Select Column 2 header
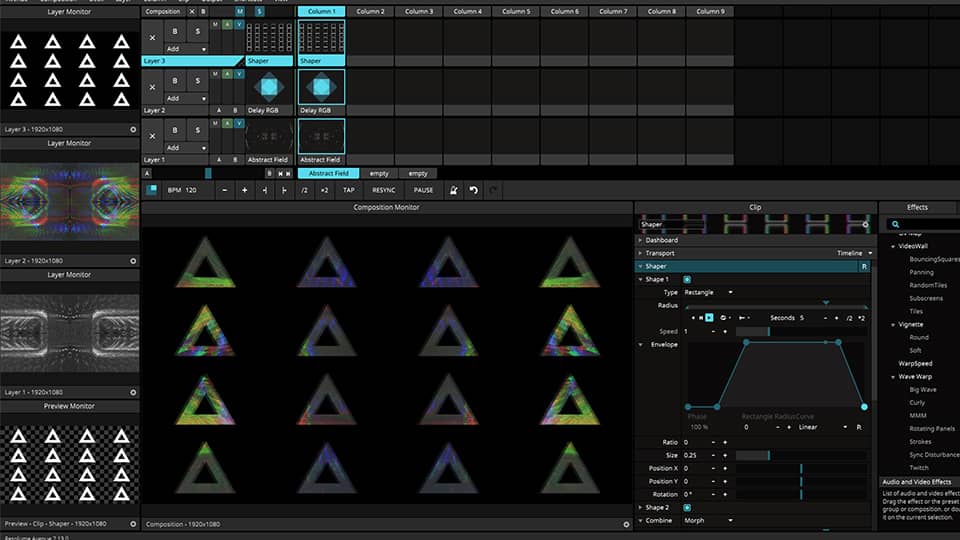The image size is (960, 540). pos(370,11)
